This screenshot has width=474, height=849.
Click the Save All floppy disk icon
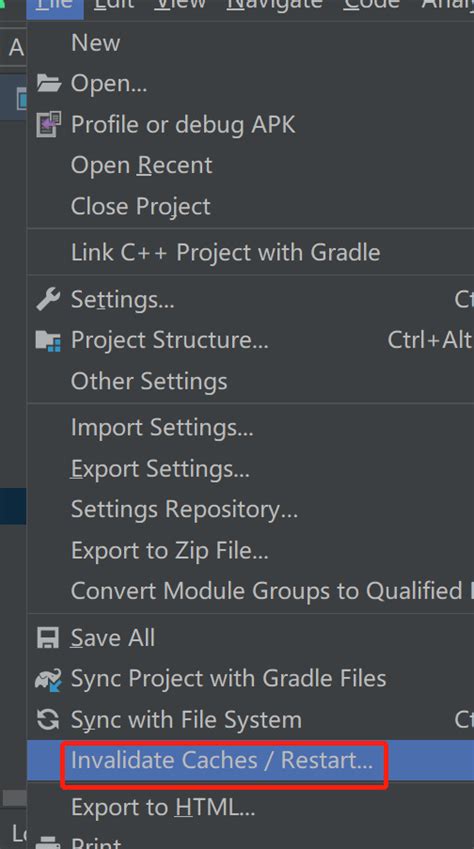48,637
